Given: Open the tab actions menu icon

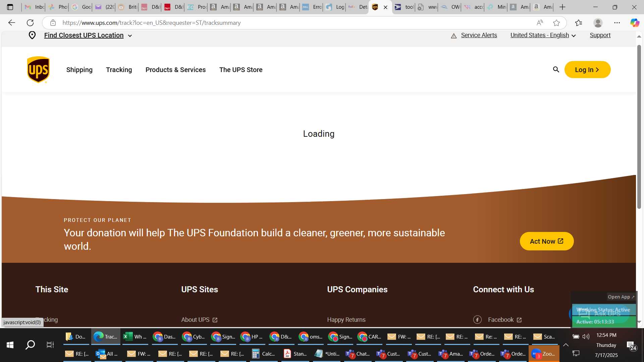Looking at the screenshot, I should [x=10, y=7].
